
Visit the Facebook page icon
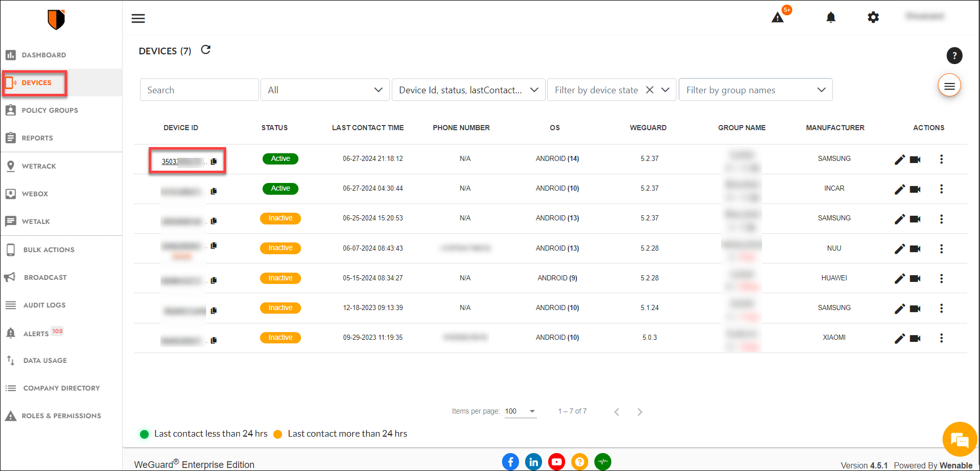[x=510, y=462]
